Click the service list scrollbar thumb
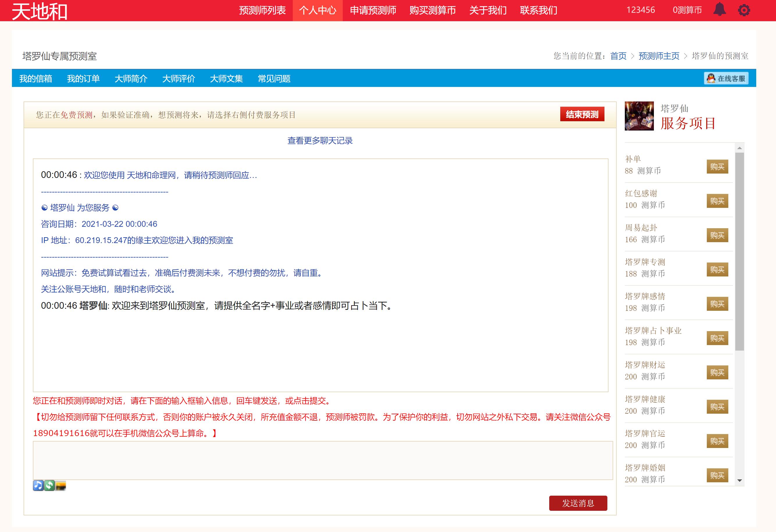The height and width of the screenshot is (532, 776). 740,251
